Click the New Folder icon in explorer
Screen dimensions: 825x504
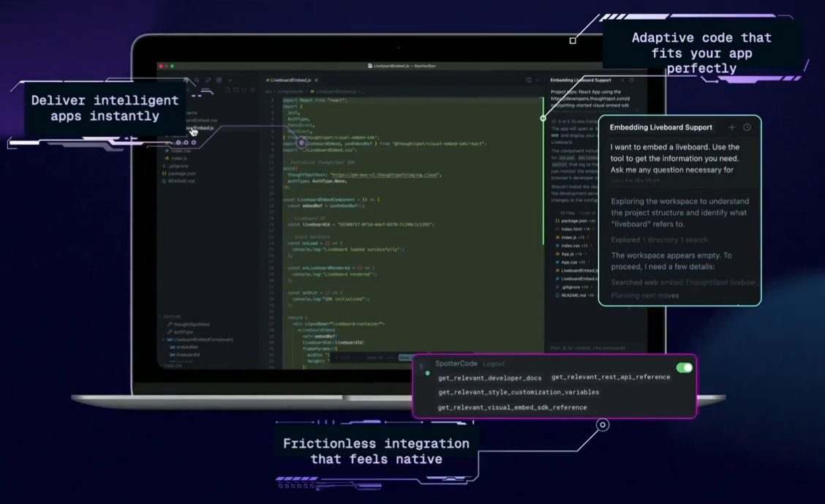click(236, 91)
